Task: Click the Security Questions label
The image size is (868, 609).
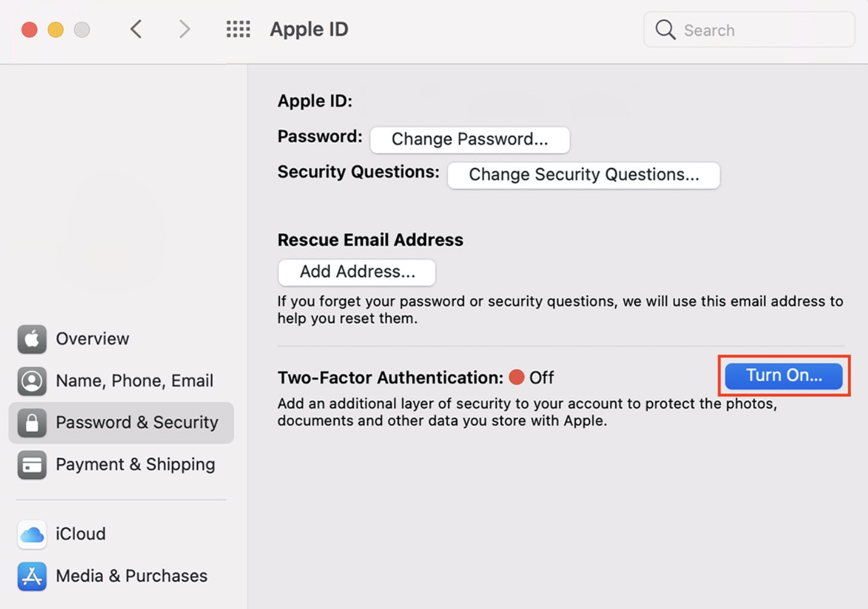Action: [358, 172]
